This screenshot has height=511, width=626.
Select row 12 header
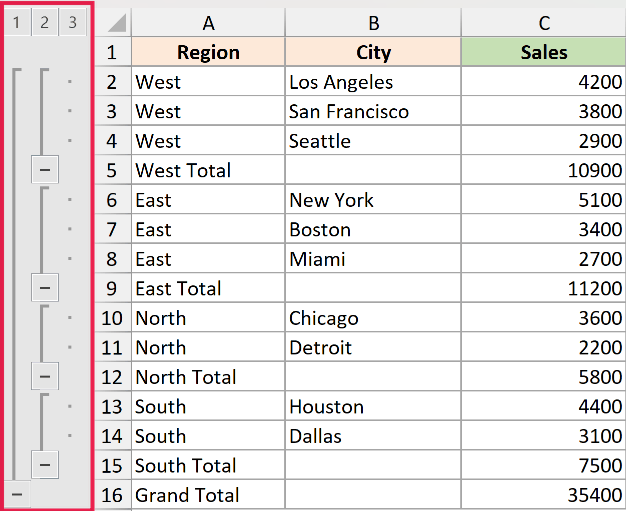[113, 377]
